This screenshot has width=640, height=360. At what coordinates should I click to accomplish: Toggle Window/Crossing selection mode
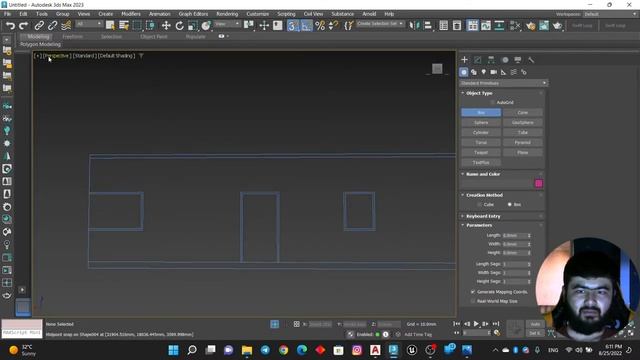(x=150, y=26)
